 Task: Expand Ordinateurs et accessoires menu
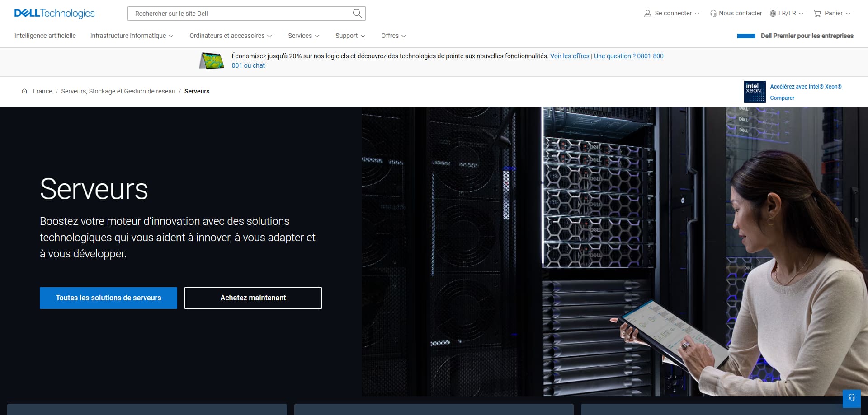[x=231, y=36]
